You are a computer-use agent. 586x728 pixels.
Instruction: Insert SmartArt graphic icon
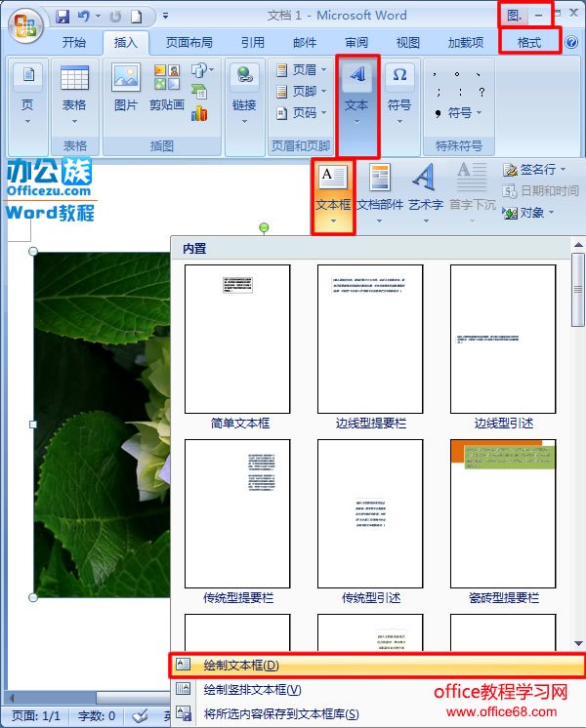click(199, 92)
